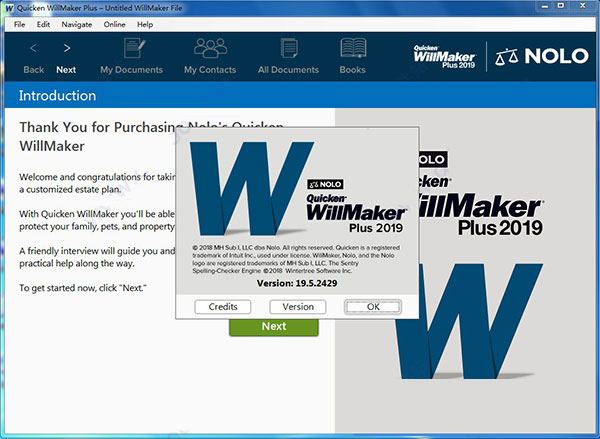Open the Navigate menu

point(77,24)
